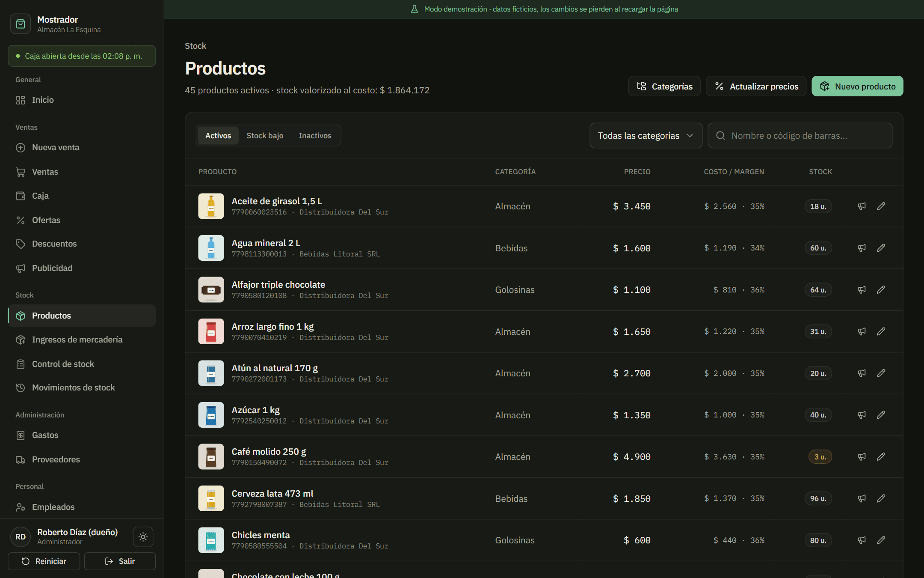
Task: Edit Alfajor triple chocolate with its pencil icon
Action: coord(881,290)
